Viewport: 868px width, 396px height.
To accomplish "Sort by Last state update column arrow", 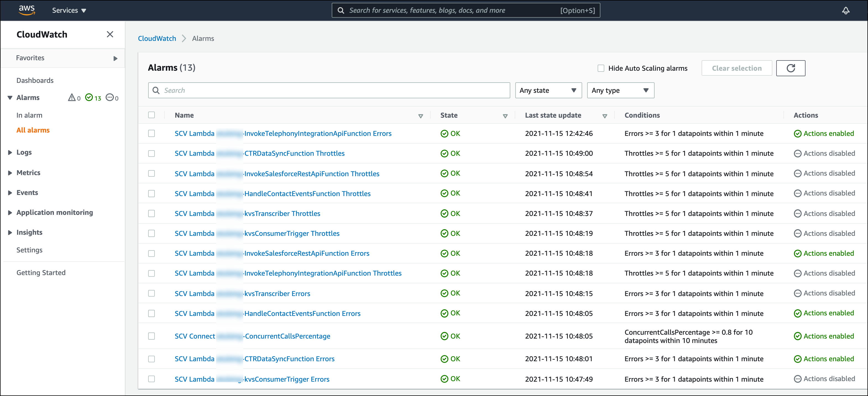I will coord(605,116).
